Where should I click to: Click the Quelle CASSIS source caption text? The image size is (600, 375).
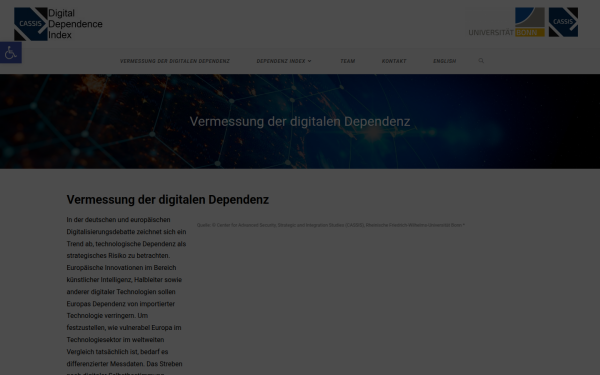click(x=331, y=225)
